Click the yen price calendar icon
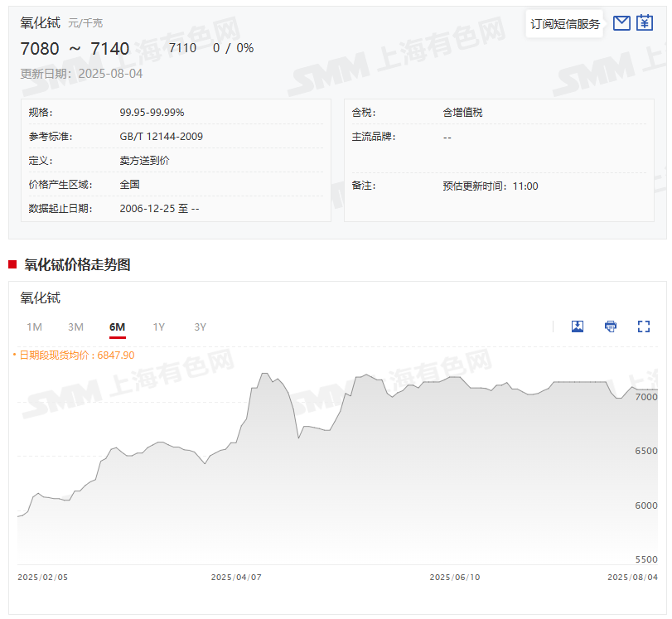 point(645,23)
